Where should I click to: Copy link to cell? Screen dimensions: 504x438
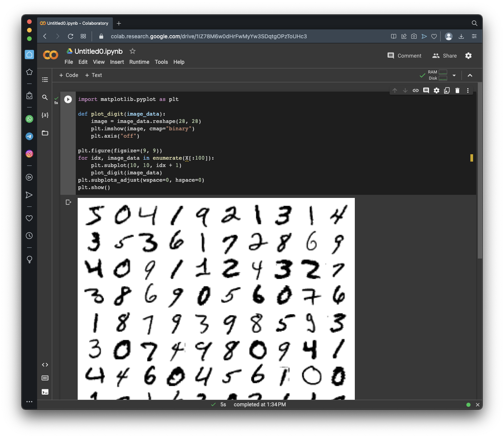pyautogui.click(x=415, y=90)
